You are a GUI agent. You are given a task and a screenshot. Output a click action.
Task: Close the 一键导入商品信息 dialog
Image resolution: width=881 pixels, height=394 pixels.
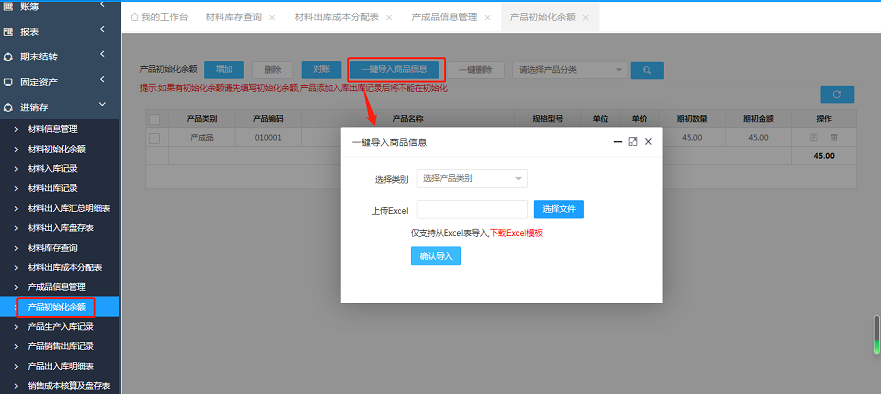648,142
